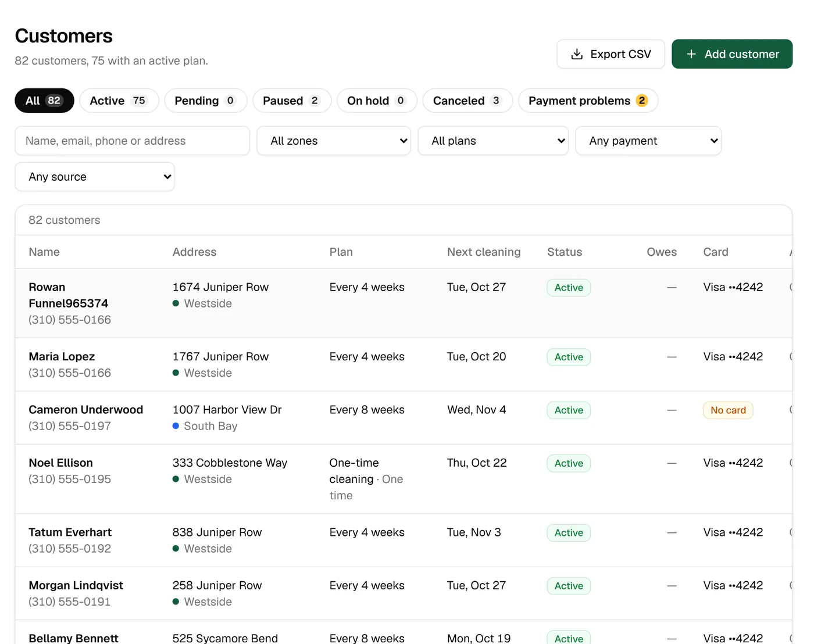
Task: Click the Visa ••4242 card for Tatum Everhart
Action: [x=733, y=532]
